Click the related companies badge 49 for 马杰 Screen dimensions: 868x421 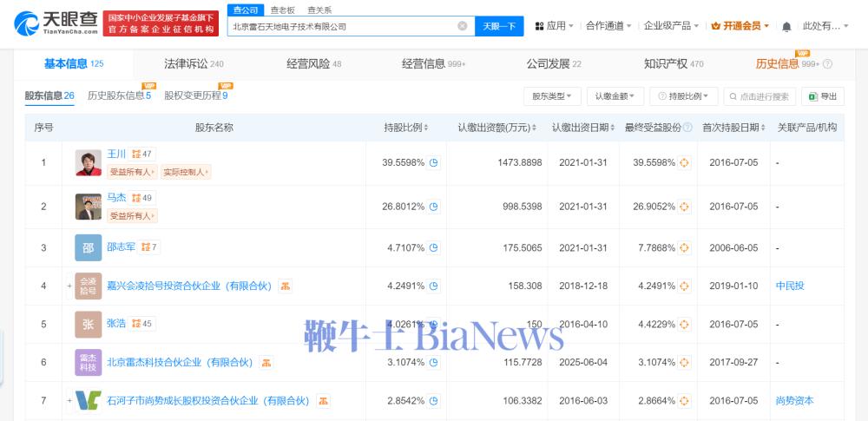[141, 198]
